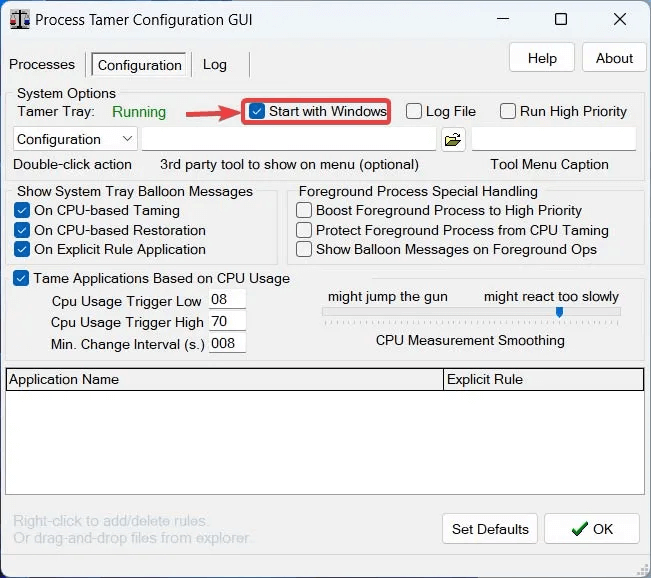Click the Explicit Rule column header
Screen dimensions: 651x578
[x=544, y=379]
